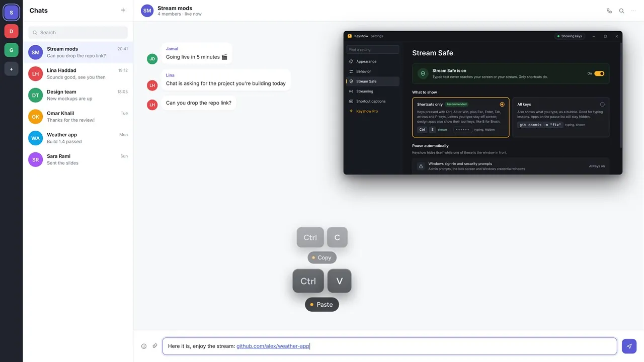Start a new chat with the plus icon
644x362 pixels.
123,10
